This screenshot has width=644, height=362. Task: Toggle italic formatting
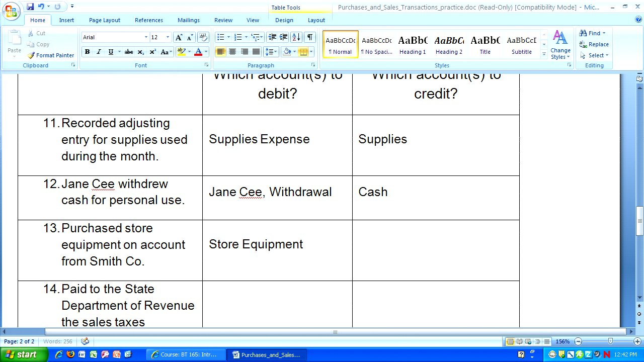click(x=99, y=52)
